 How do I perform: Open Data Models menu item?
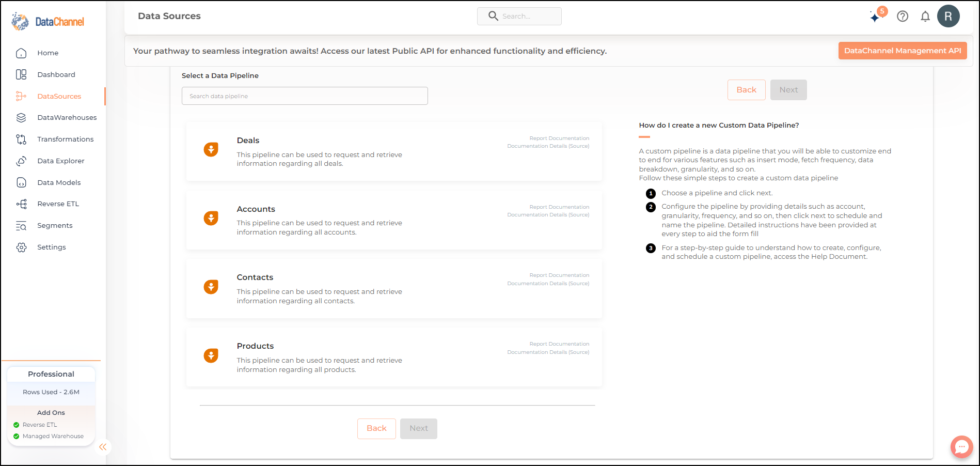click(59, 182)
